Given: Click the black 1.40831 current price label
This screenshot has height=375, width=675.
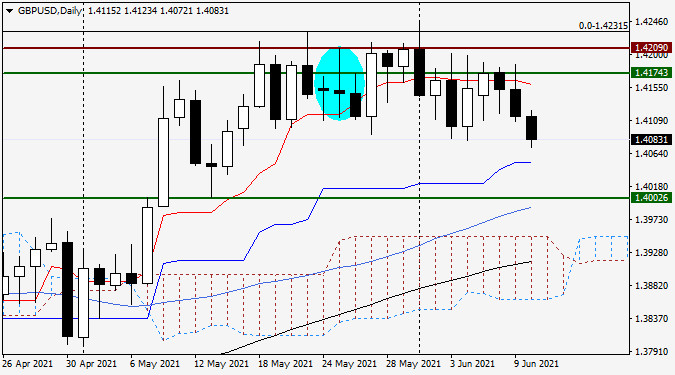Looking at the screenshot, I should [x=651, y=139].
